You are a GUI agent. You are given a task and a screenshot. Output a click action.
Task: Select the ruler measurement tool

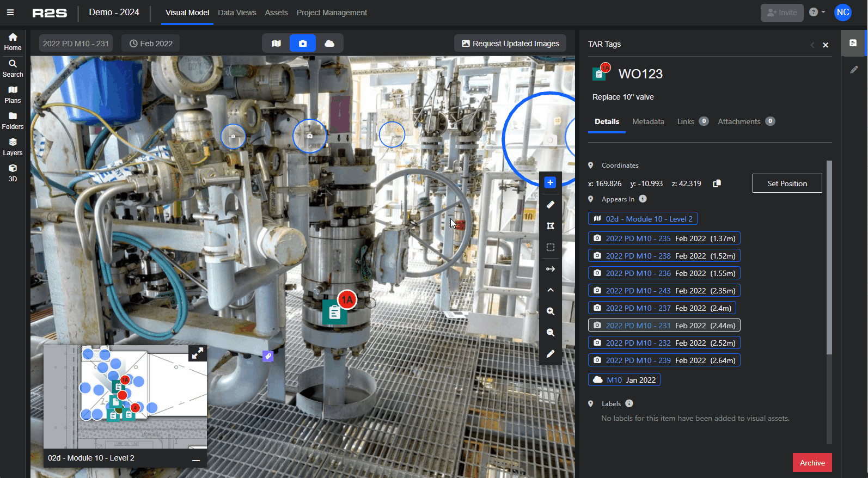click(550, 205)
